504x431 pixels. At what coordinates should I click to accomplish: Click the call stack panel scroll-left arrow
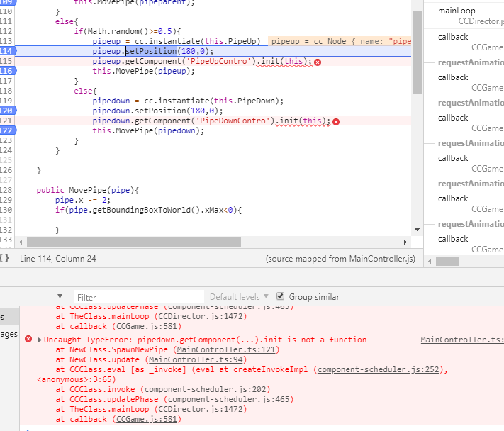[x=430, y=262]
